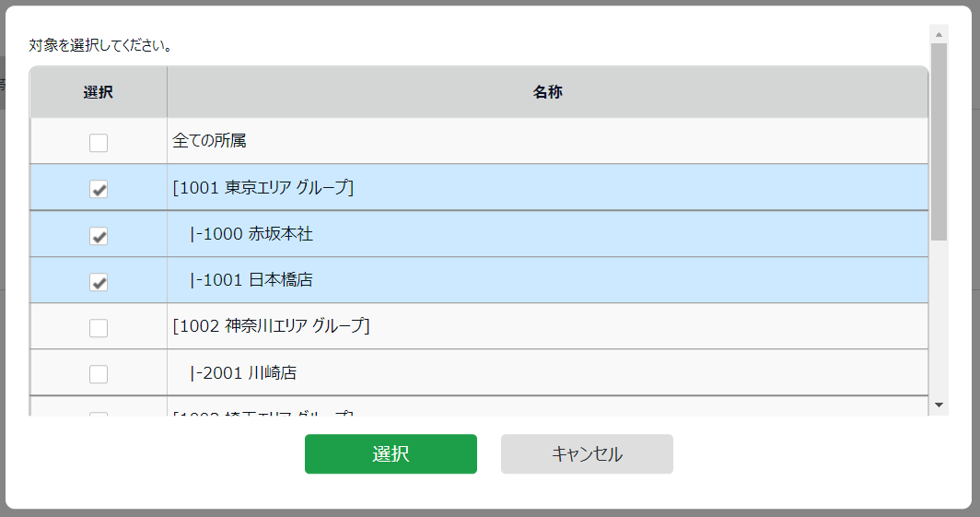Viewport: 980px width, 517px height.
Task: Click the scrollbar up arrow
Action: [x=939, y=35]
